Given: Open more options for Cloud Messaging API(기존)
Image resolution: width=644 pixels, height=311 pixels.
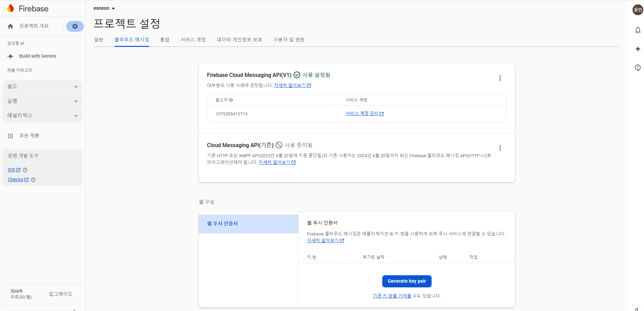Looking at the screenshot, I should pyautogui.click(x=500, y=148).
